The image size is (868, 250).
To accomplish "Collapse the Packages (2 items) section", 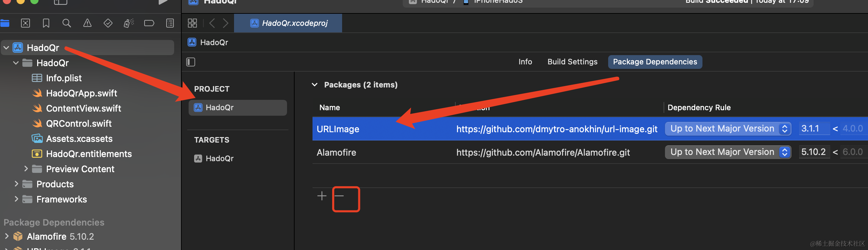I will pos(315,85).
